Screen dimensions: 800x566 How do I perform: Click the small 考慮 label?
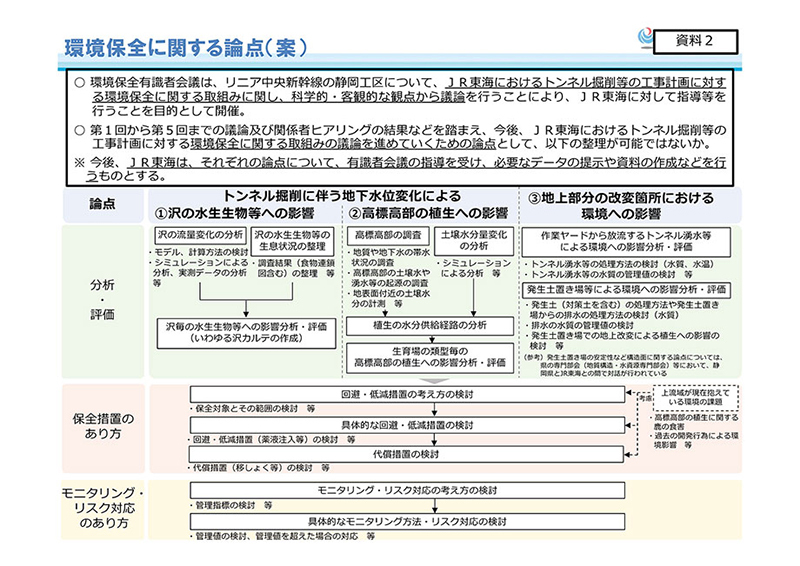click(x=645, y=398)
